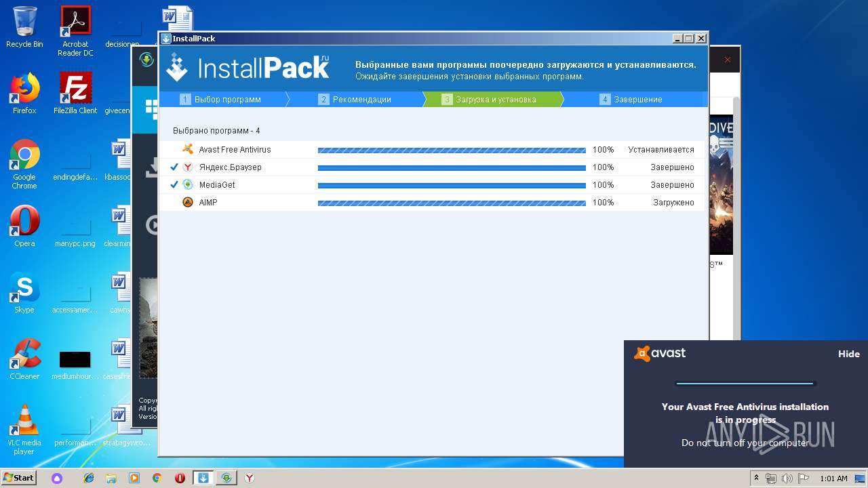Click the Avast popup installation progress bar

(x=745, y=384)
